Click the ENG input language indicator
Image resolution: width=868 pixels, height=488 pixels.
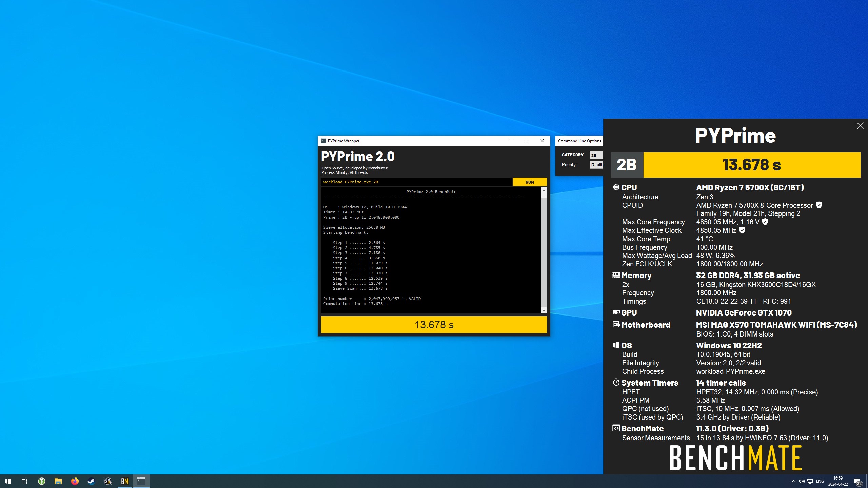(x=820, y=481)
